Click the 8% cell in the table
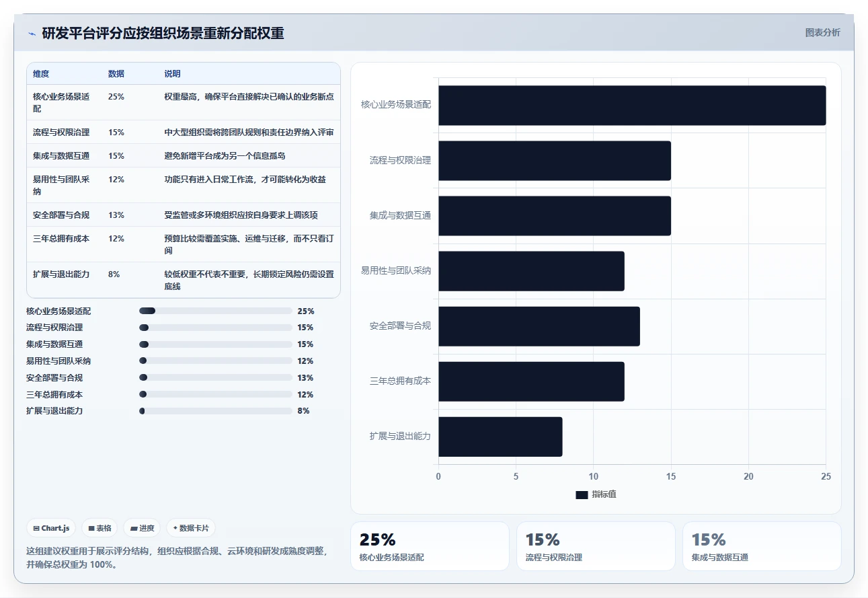Image resolution: width=868 pixels, height=598 pixels. coord(114,274)
